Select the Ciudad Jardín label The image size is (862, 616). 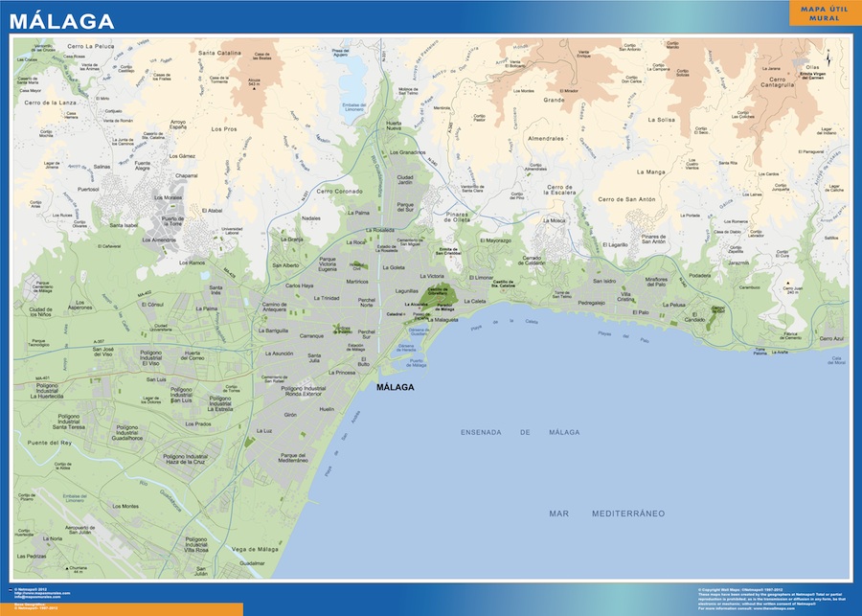point(405,180)
